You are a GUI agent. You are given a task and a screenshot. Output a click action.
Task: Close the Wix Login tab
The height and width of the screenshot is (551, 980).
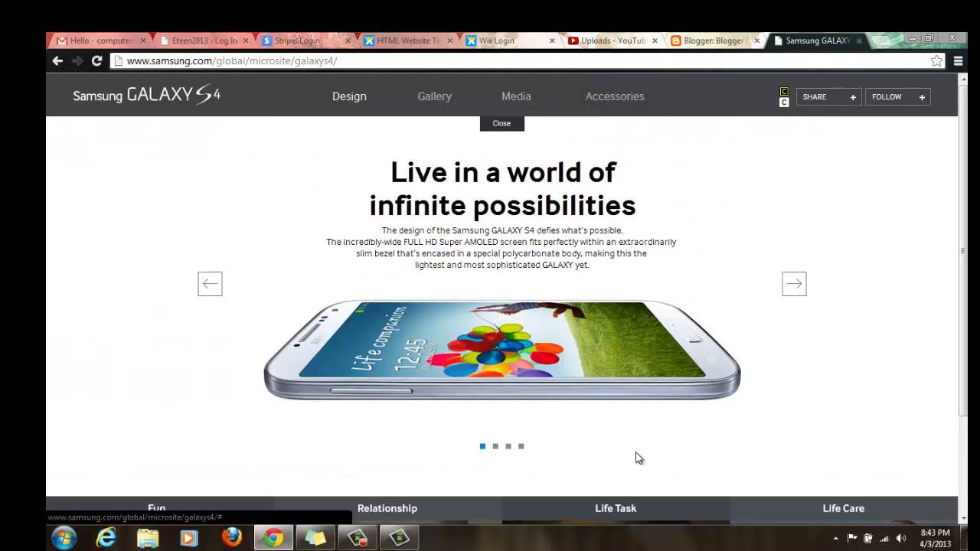(552, 41)
